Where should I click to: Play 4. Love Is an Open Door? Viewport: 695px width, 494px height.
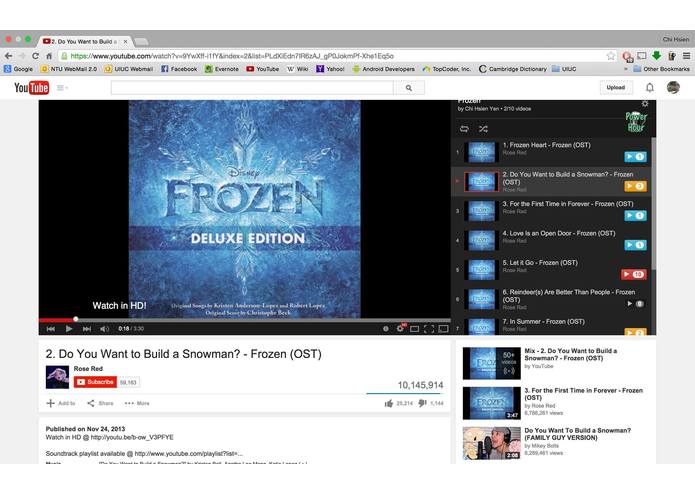[550, 241]
